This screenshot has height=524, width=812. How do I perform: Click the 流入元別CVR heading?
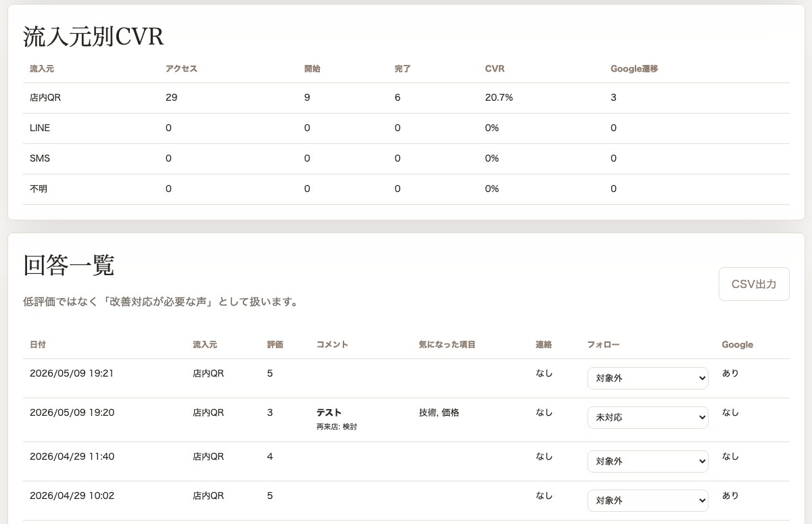click(x=93, y=37)
